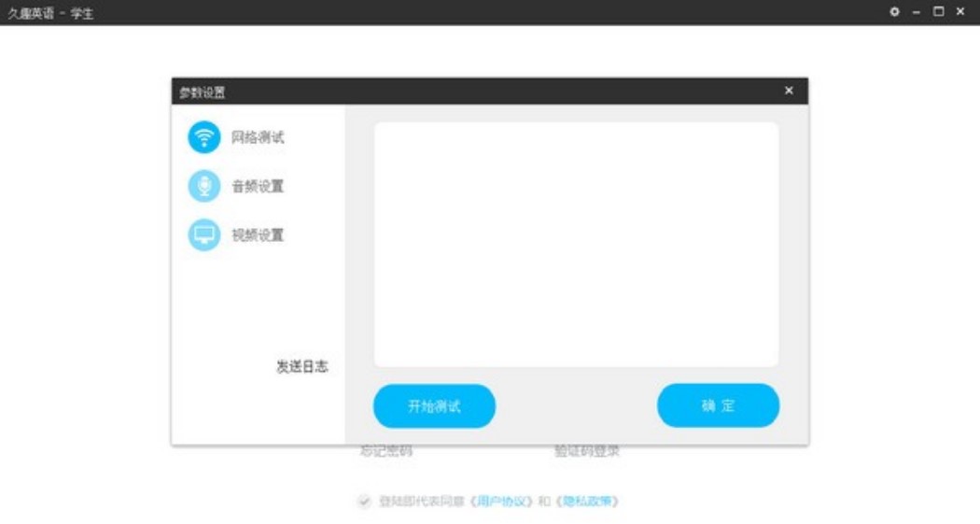Image resolution: width=980 pixels, height=524 pixels.
Task: Open the 隐私政策 link
Action: 587,501
